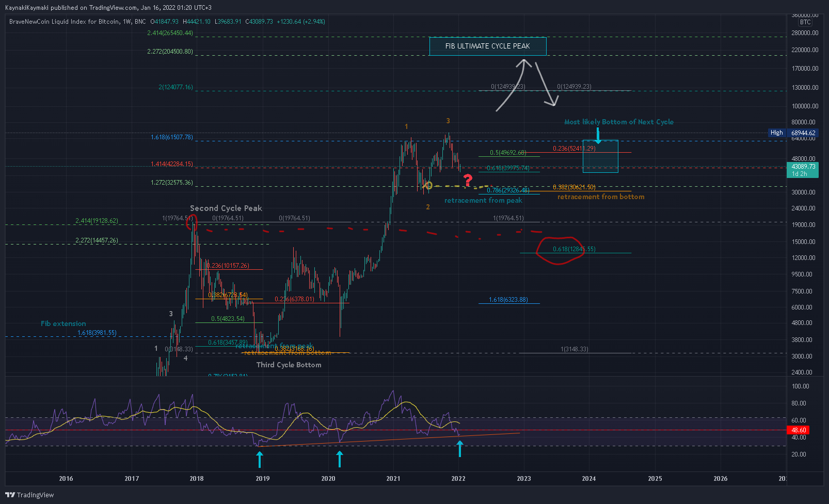This screenshot has height=504, width=829.
Task: Click the 100000.00 price axis label
Action: pos(805,106)
